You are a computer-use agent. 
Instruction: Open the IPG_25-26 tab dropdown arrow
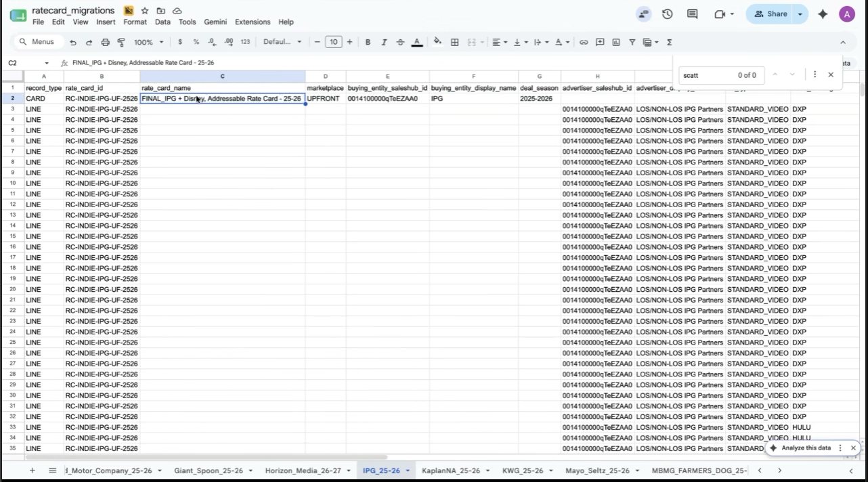click(408, 470)
